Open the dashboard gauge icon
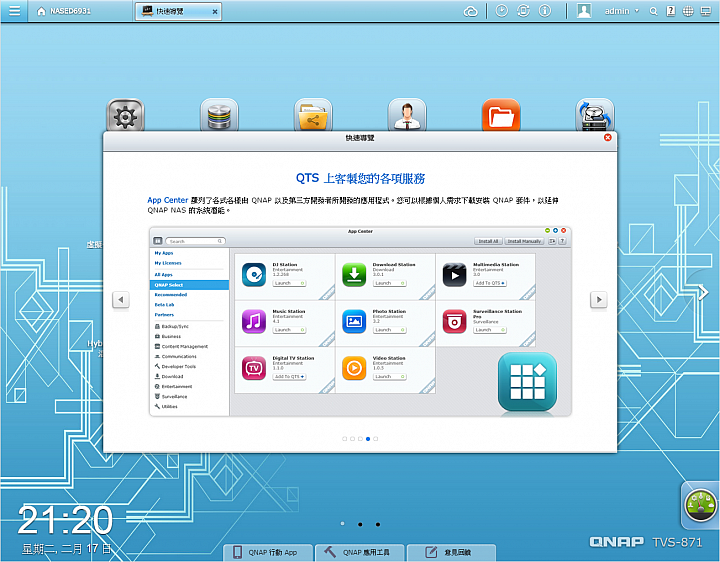 click(x=701, y=506)
